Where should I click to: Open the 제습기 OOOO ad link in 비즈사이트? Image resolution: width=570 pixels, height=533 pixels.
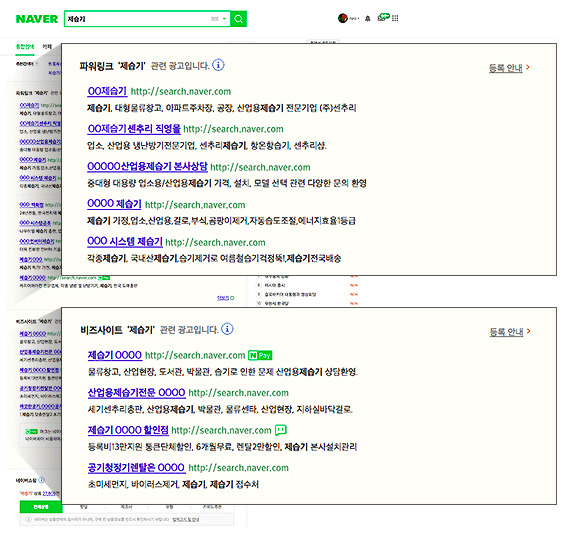115,355
